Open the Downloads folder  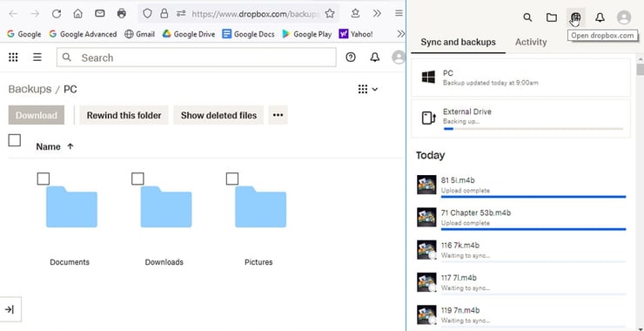pyautogui.click(x=166, y=206)
